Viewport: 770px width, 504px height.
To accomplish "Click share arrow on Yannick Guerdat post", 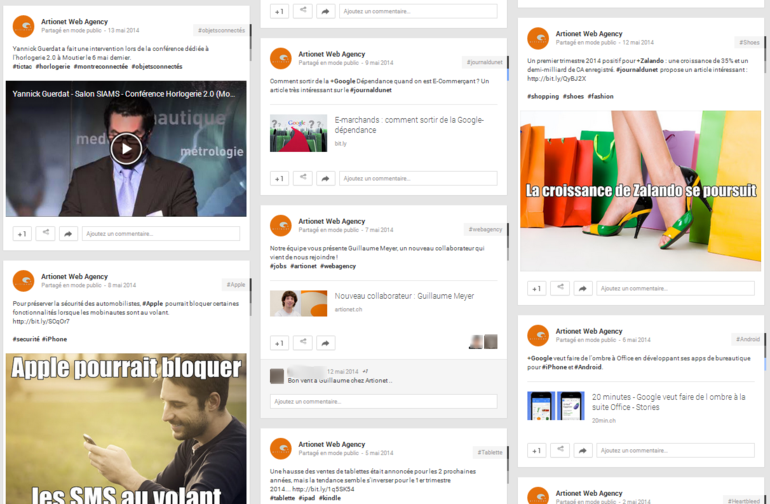I will click(x=68, y=234).
